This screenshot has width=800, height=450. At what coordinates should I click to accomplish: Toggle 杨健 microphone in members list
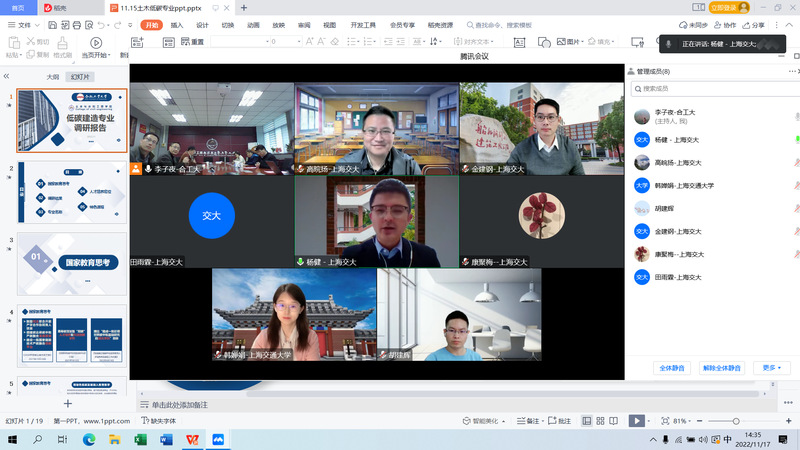pyautogui.click(x=796, y=140)
